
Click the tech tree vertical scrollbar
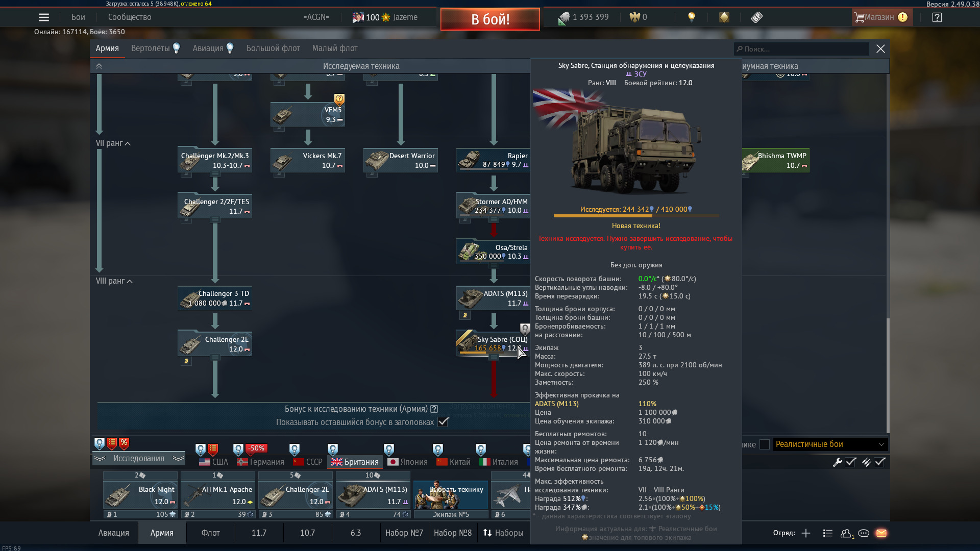(888, 375)
